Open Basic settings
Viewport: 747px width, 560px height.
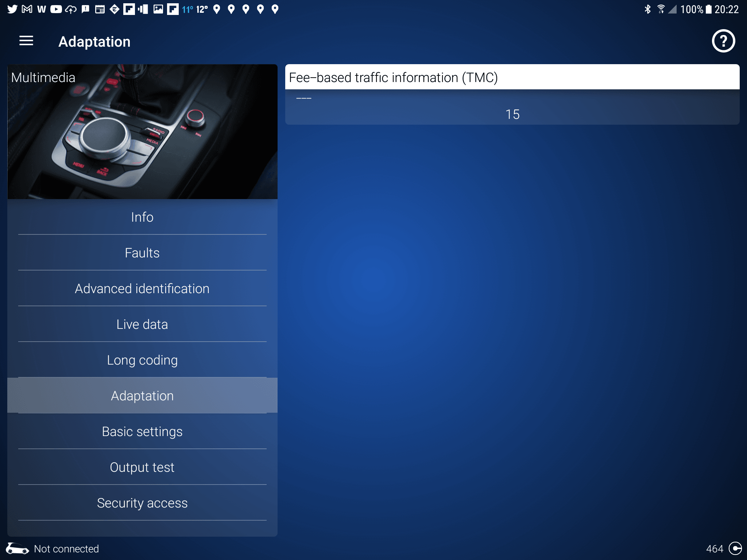pos(142,432)
